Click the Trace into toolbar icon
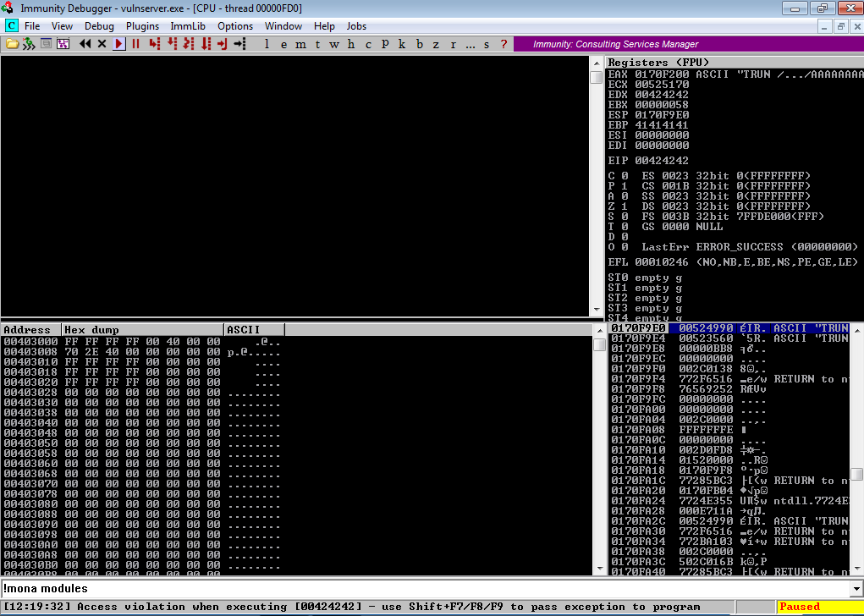The width and height of the screenshot is (864, 616). pos(189,44)
